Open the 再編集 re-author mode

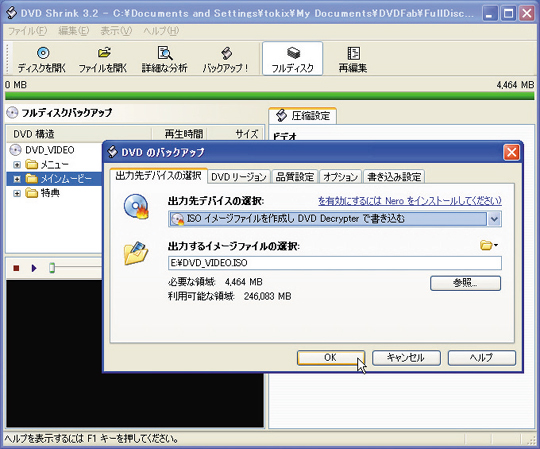[x=353, y=59]
